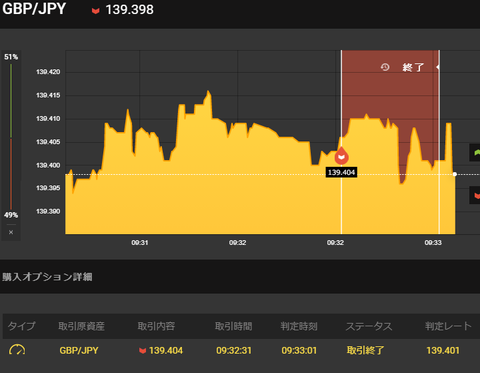Click the red down-arrow LOW button at right edge

click(475, 195)
